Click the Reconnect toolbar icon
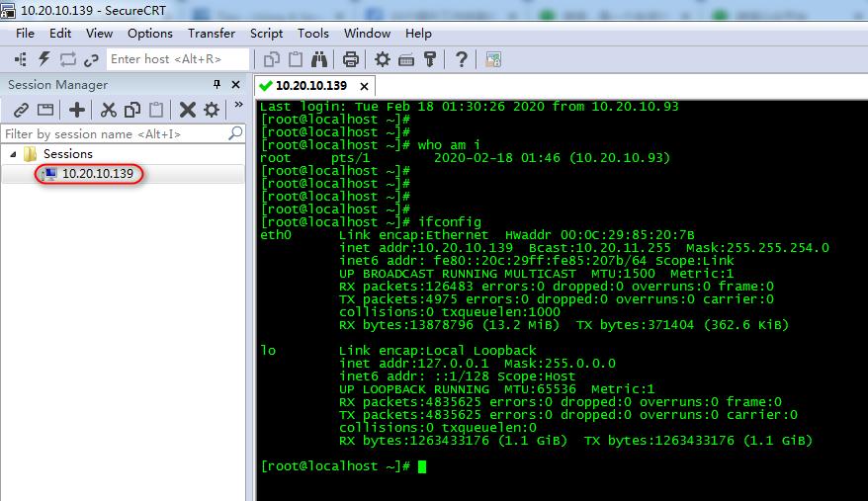This screenshot has height=501, width=868. 68,59
